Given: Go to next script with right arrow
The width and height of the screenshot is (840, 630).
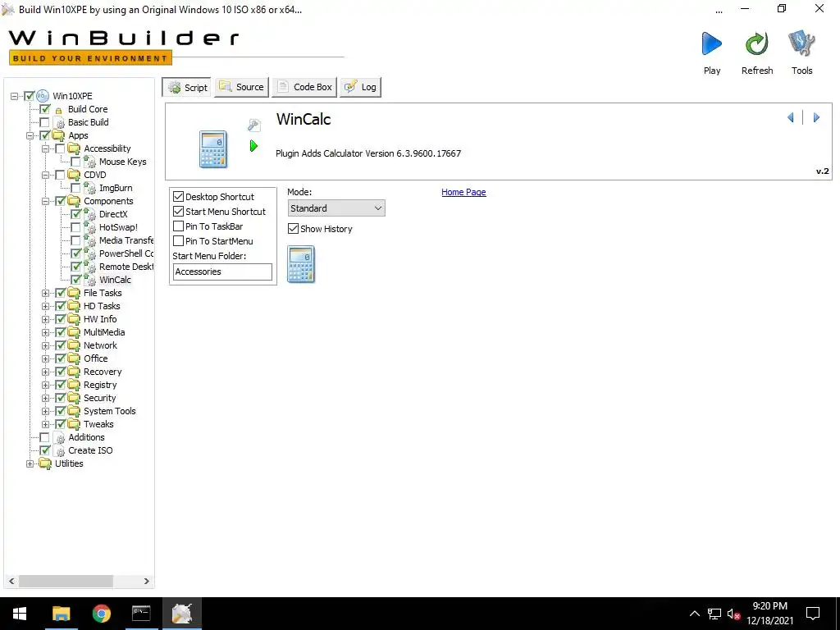Looking at the screenshot, I should pyautogui.click(x=816, y=117).
